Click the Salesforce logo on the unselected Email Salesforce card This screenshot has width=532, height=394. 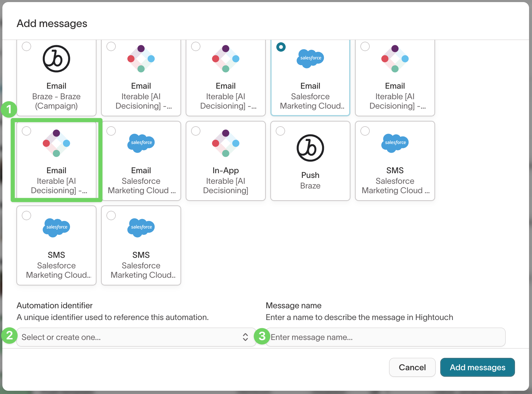[x=141, y=143]
